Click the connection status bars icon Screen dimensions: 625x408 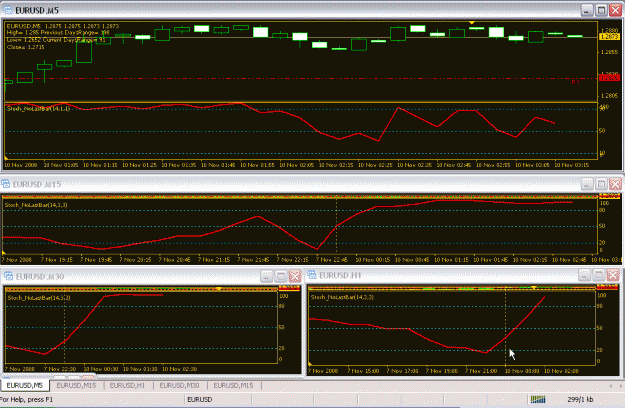538,399
